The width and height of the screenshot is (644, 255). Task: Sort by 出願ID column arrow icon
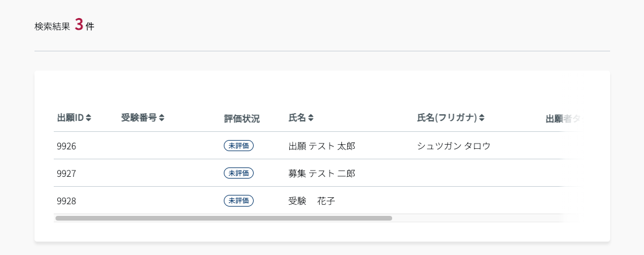tap(88, 118)
